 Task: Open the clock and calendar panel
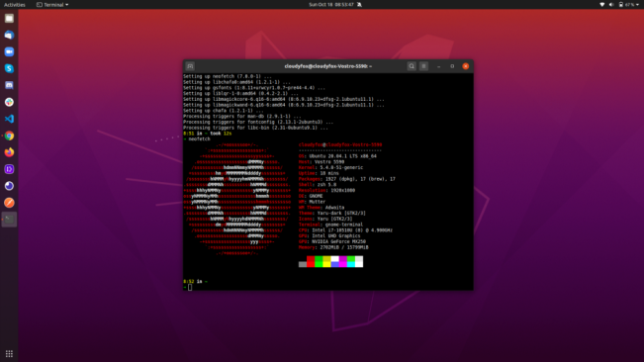[x=331, y=5]
